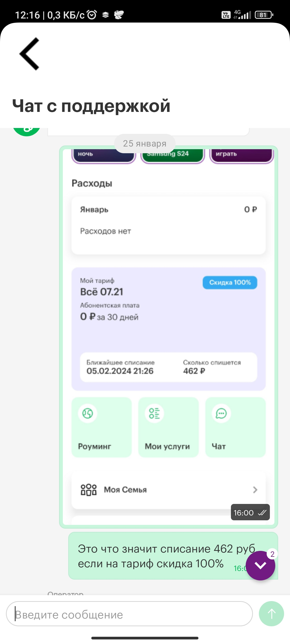
Task: Tap the purple scroll-to-bottom chevron button
Action: click(260, 565)
